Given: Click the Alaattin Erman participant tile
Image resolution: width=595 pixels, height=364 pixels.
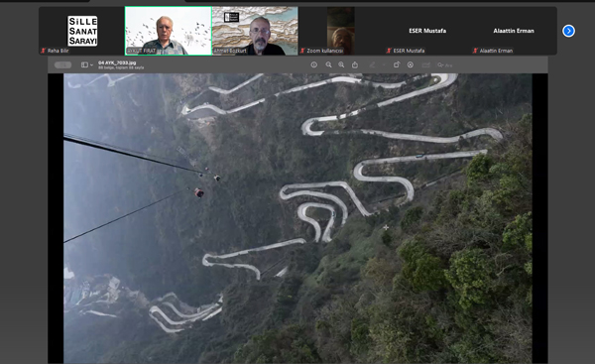Looking at the screenshot, I should point(514,31).
